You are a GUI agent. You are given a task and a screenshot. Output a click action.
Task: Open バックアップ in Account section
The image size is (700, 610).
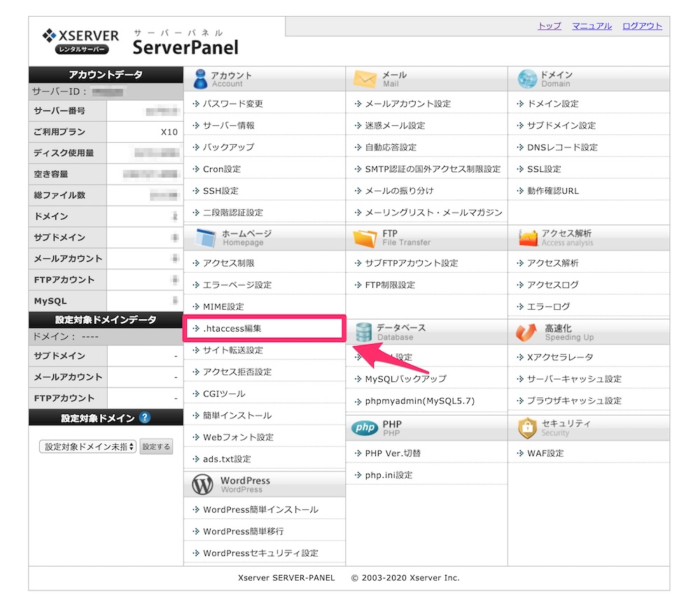[x=229, y=147]
